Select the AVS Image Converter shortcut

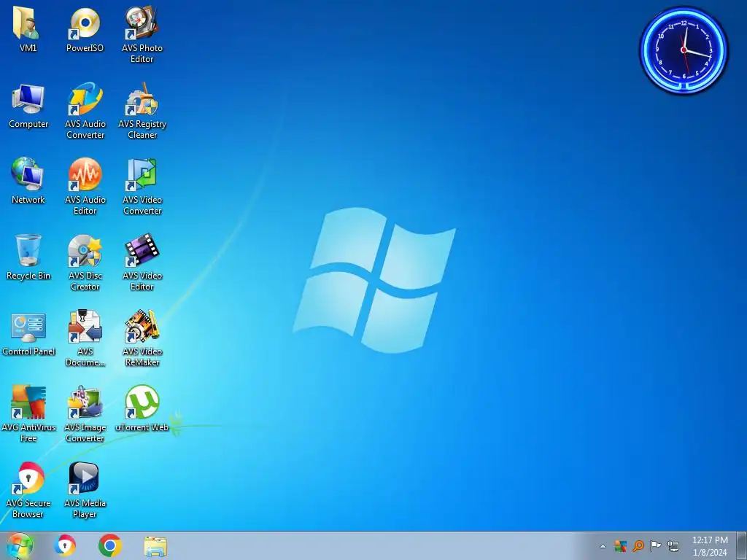click(85, 414)
